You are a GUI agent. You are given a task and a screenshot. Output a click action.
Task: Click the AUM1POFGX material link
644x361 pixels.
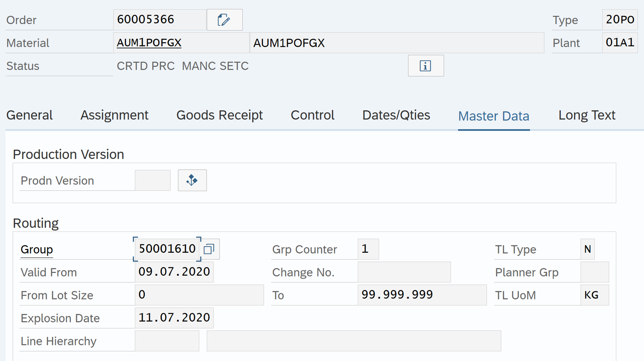pyautogui.click(x=149, y=43)
